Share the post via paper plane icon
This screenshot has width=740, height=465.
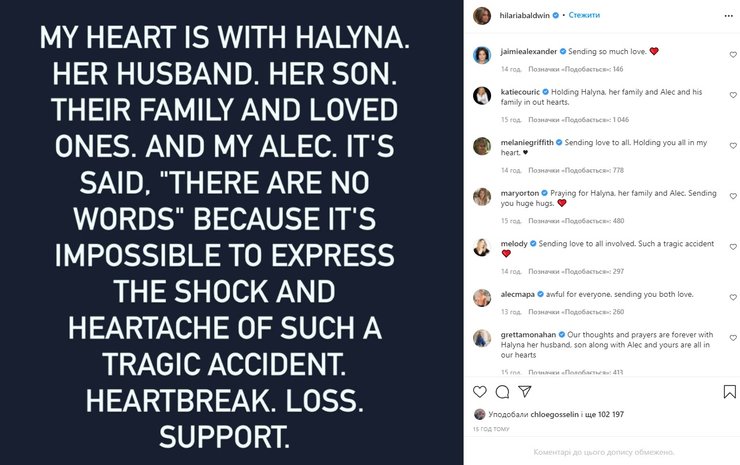pos(524,392)
